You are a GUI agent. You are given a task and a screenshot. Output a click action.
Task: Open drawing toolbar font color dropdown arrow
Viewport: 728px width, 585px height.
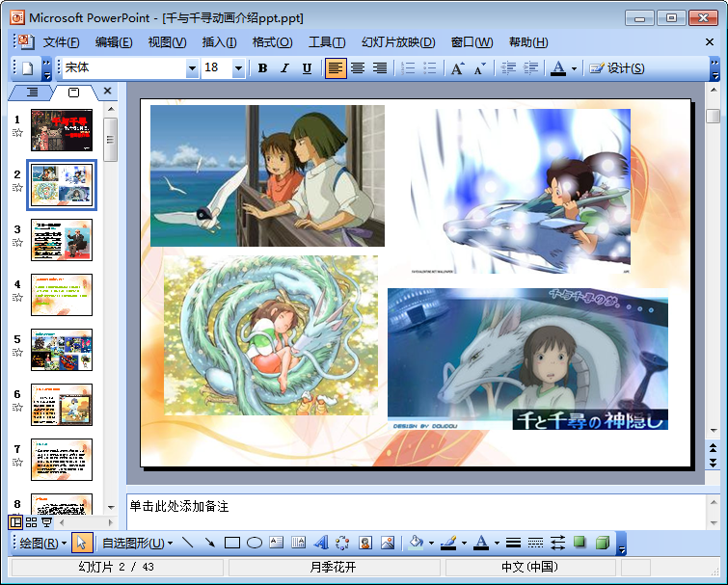click(497, 543)
